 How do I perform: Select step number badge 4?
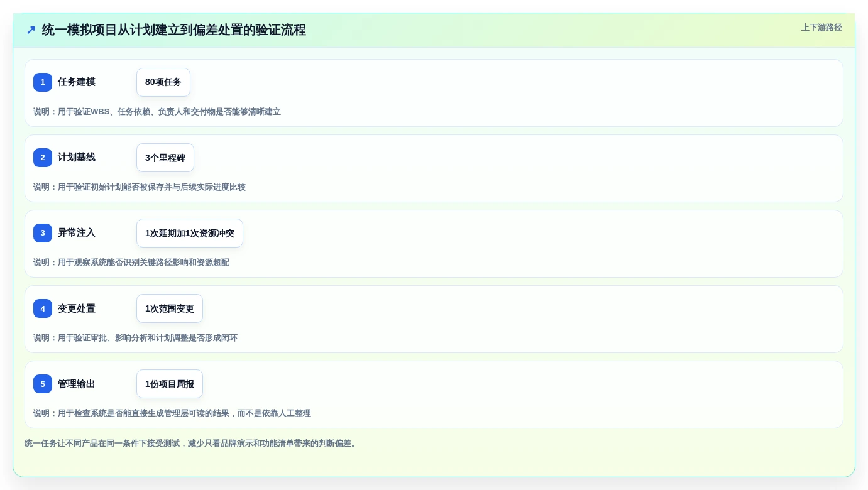(43, 308)
